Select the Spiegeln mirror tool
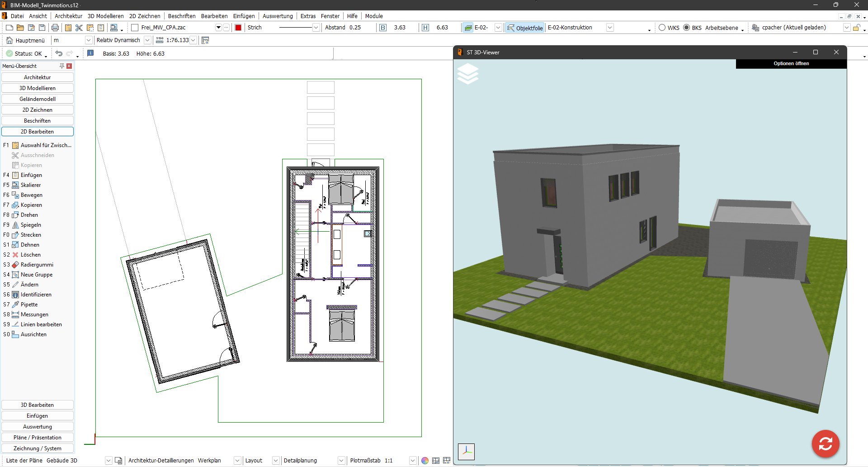Screen dimensions: 868x467 click(31, 225)
